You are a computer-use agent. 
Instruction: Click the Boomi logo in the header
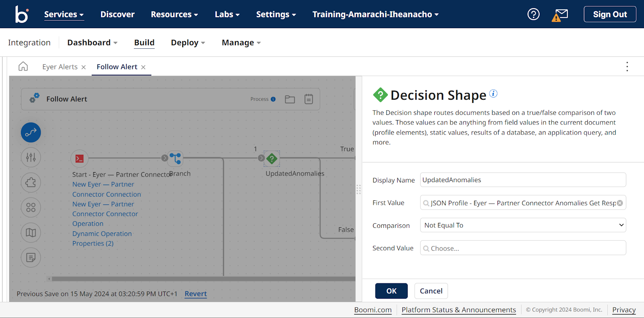21,14
